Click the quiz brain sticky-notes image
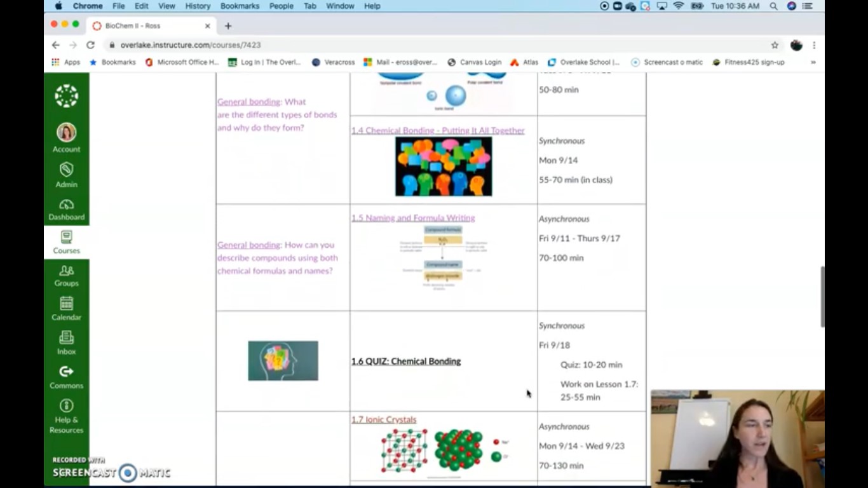868x488 pixels. click(283, 361)
